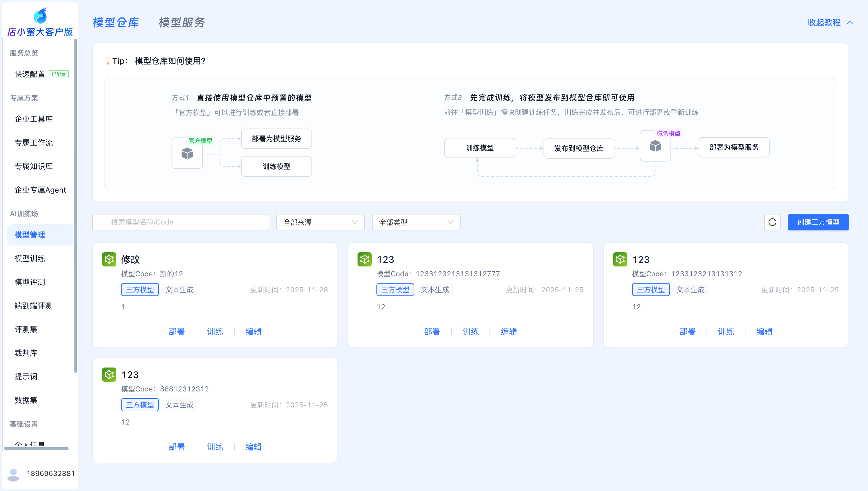Click the cube icon of model 1233123213131312777
Image resolution: width=868 pixels, height=491 pixels.
click(364, 259)
